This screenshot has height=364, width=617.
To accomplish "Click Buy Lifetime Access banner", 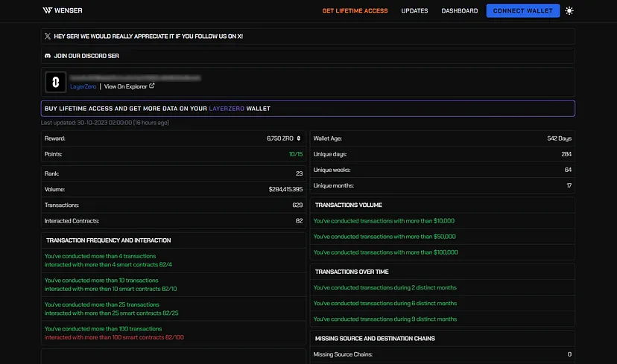I will 308,109.
